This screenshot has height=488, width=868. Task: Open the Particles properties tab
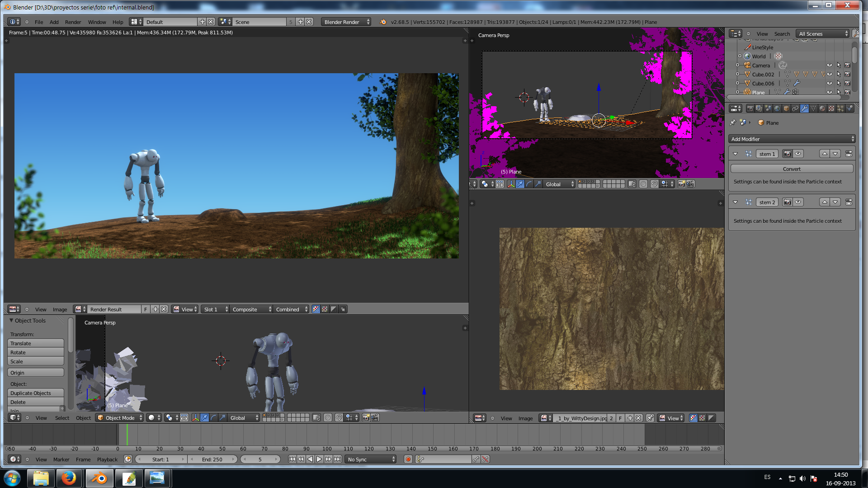(840, 108)
